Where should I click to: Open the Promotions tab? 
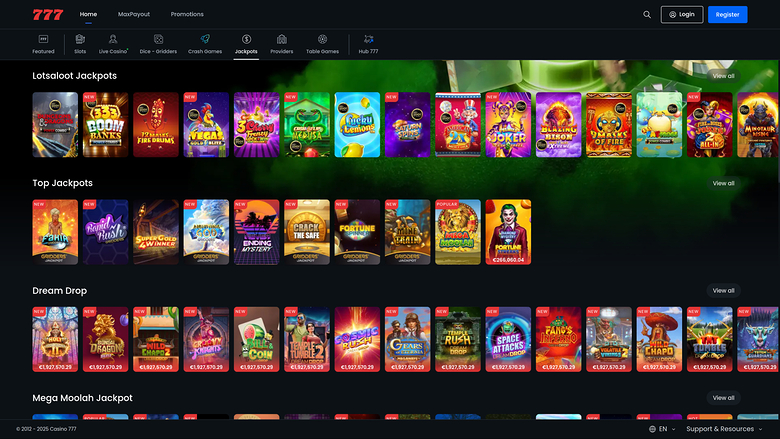(x=187, y=14)
